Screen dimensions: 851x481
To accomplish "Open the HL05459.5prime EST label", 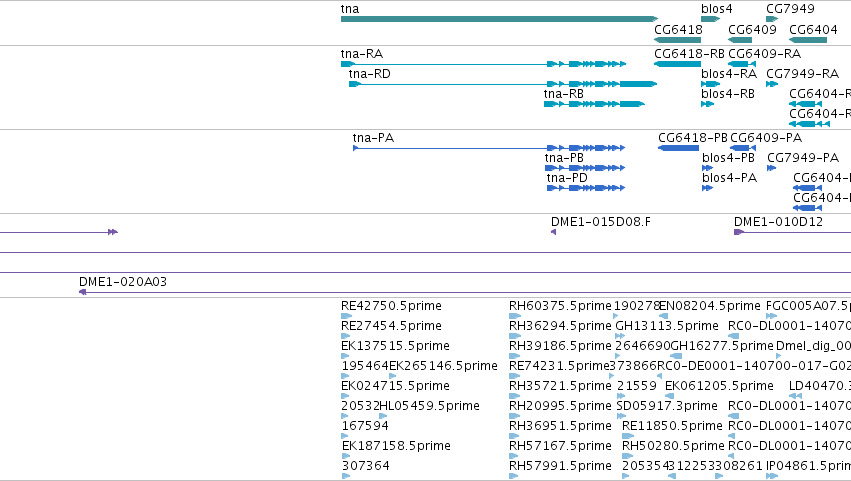I will [x=429, y=406].
